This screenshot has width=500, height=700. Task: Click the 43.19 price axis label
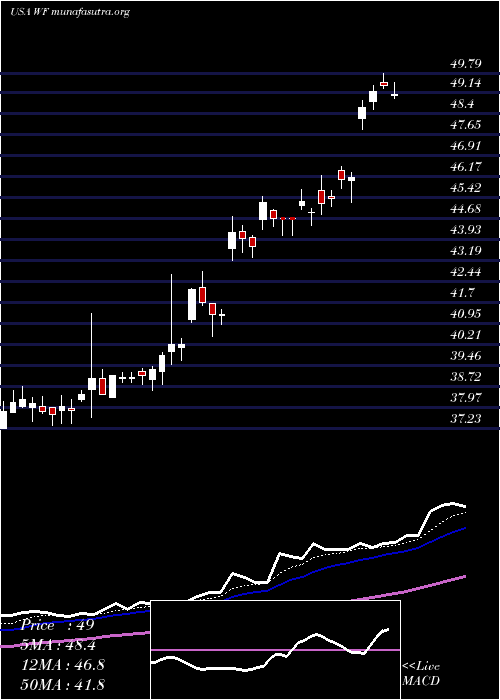point(466,250)
